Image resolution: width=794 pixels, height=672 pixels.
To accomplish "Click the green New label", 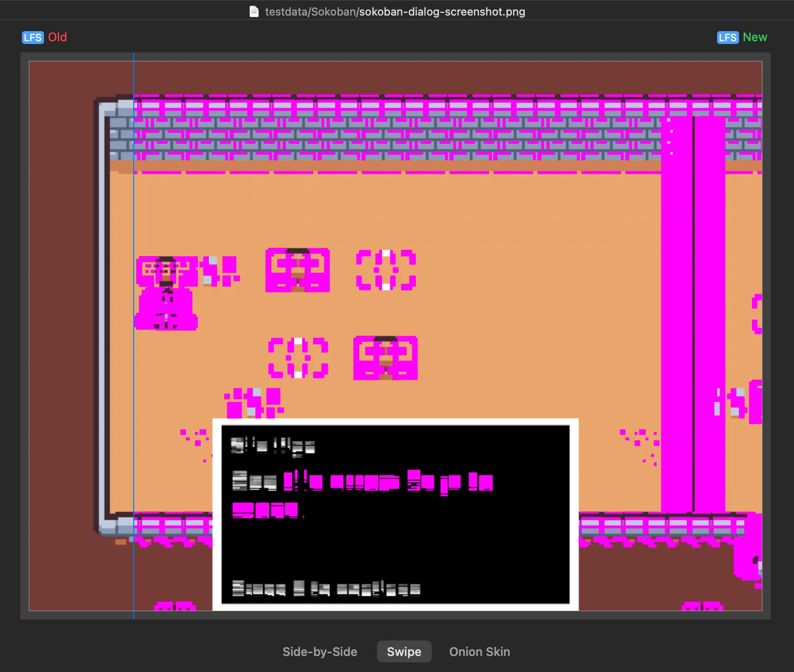I will coord(755,37).
